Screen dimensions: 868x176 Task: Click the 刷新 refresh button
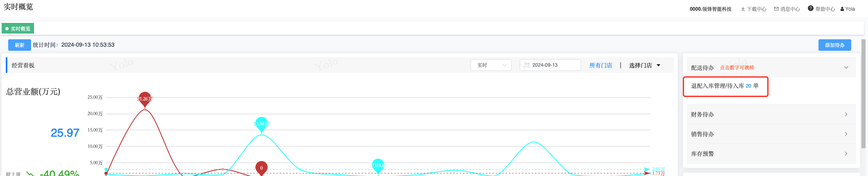point(20,45)
